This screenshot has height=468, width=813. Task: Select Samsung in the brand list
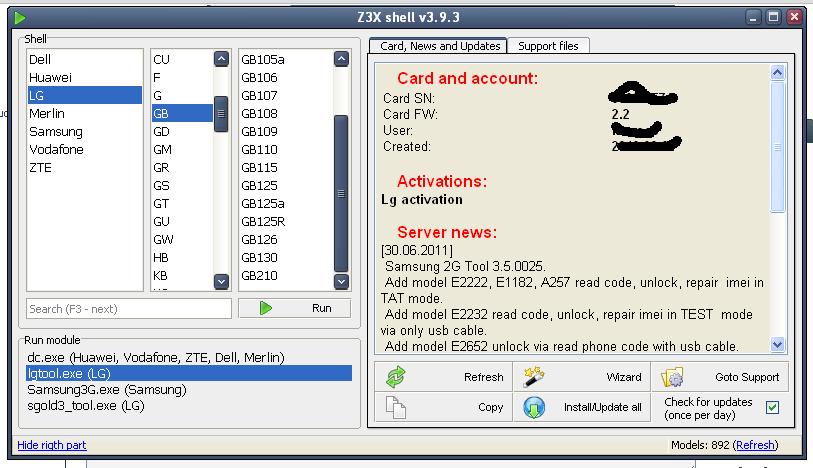tap(85, 132)
